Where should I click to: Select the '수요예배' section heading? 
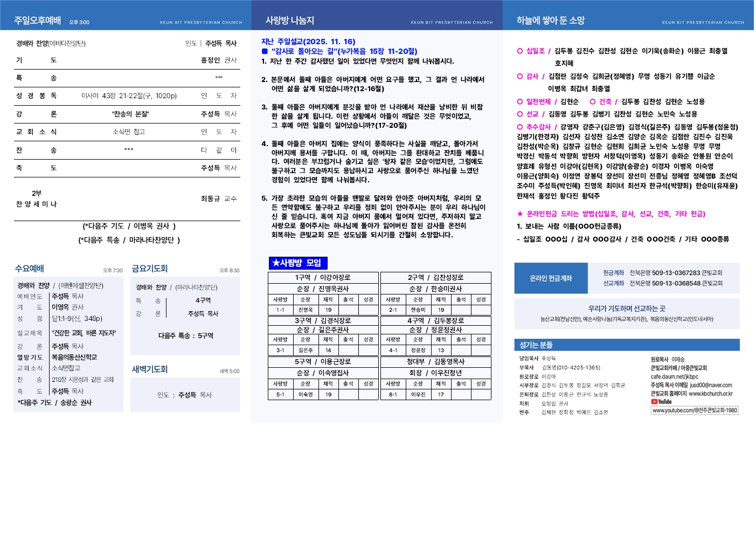[29, 269]
